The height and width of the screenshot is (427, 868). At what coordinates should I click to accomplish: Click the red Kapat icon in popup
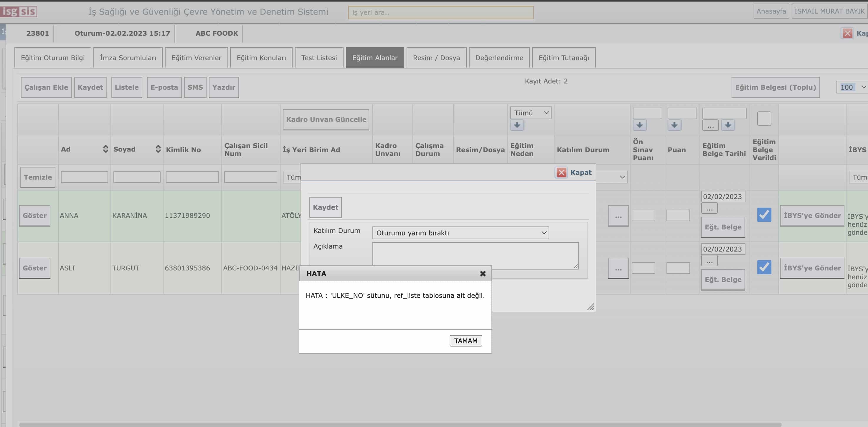(x=561, y=173)
